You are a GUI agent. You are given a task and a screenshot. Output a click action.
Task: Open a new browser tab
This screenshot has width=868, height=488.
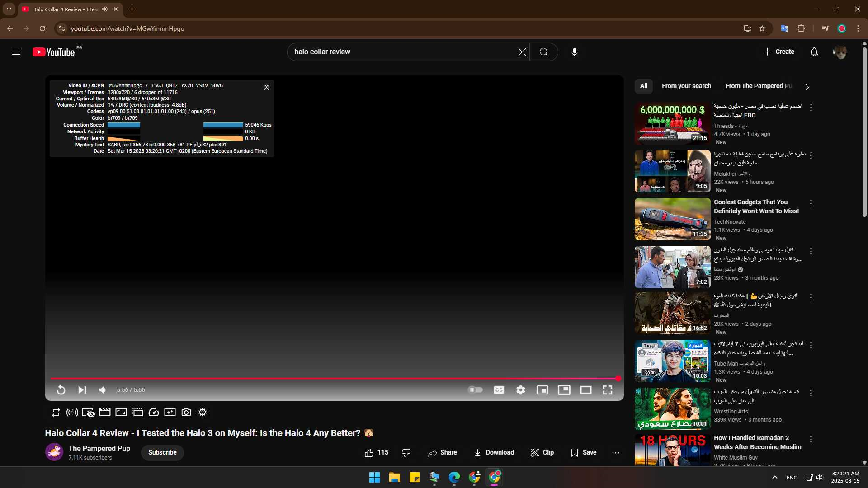pos(132,9)
